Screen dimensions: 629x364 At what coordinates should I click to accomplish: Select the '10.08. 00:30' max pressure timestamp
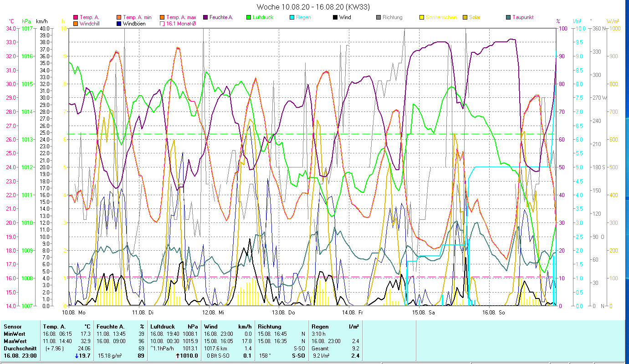click(x=166, y=341)
